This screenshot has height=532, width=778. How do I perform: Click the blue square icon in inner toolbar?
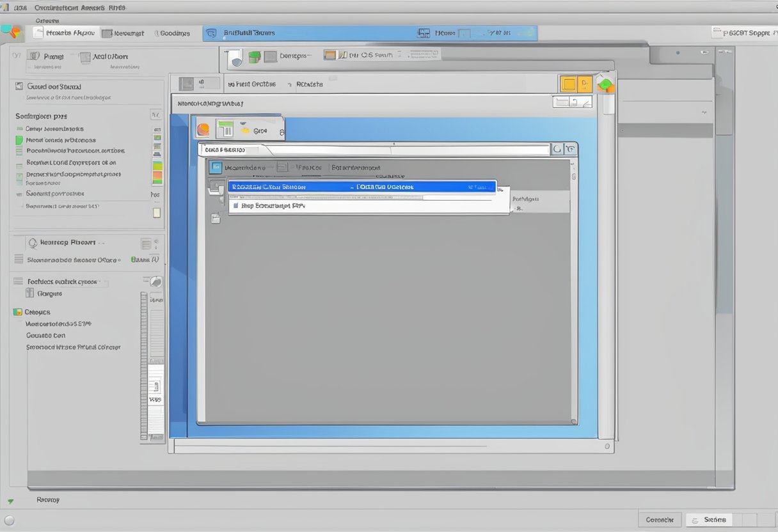(x=216, y=168)
